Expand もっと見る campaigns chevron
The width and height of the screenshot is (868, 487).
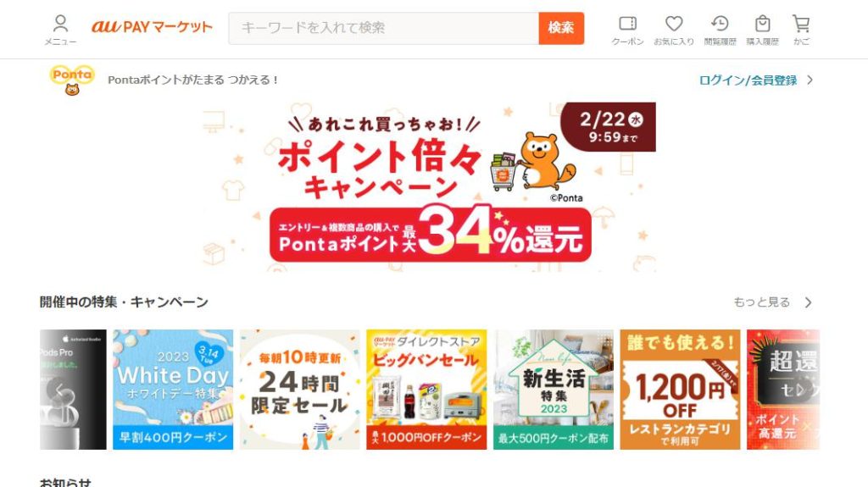[x=808, y=302]
